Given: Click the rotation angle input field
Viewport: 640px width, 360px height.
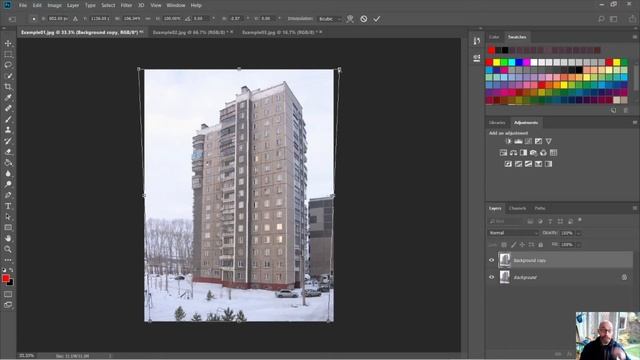Looking at the screenshot, I should 200,19.
